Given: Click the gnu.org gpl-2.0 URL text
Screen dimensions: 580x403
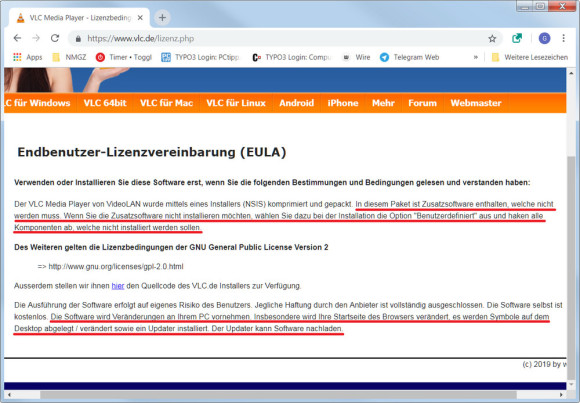Looking at the screenshot, I should pyautogui.click(x=116, y=266).
